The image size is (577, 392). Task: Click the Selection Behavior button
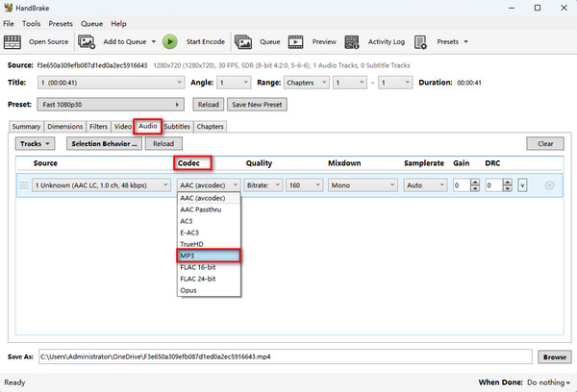(x=104, y=144)
